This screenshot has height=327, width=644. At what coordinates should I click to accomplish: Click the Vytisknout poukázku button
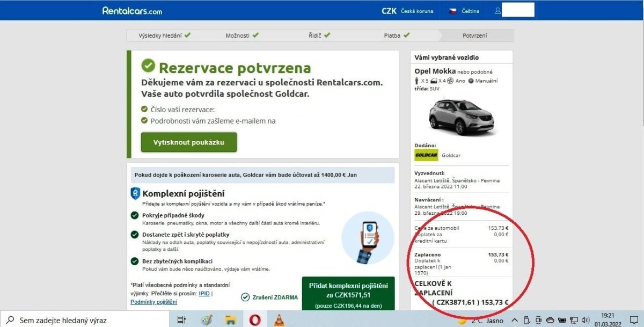click(188, 142)
